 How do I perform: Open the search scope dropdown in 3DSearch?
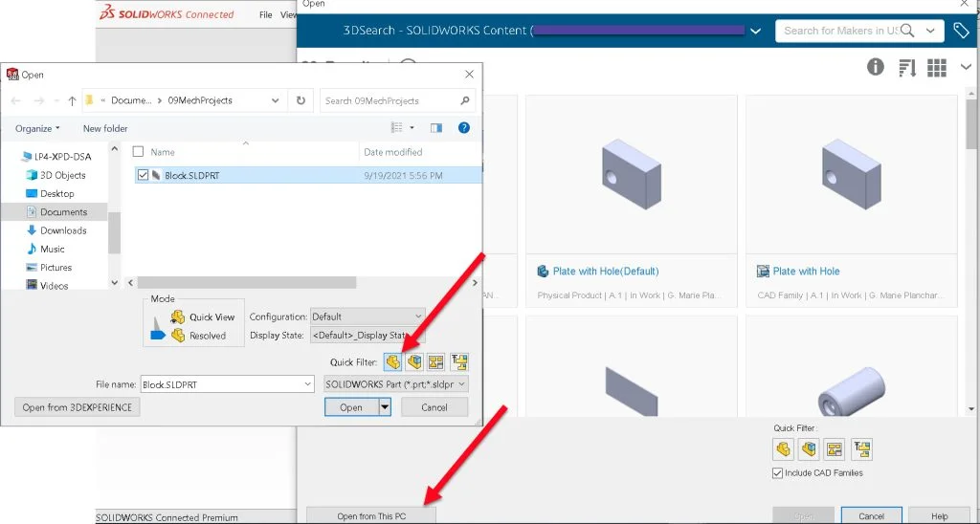pos(930,31)
